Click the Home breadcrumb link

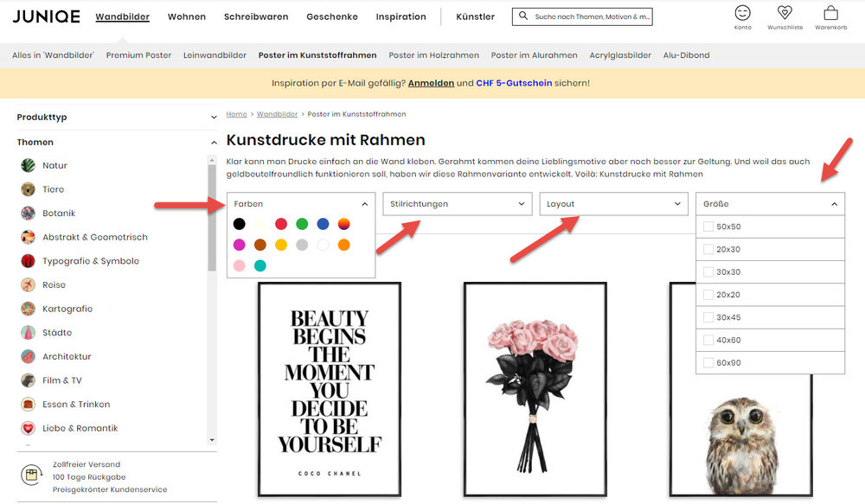point(236,114)
